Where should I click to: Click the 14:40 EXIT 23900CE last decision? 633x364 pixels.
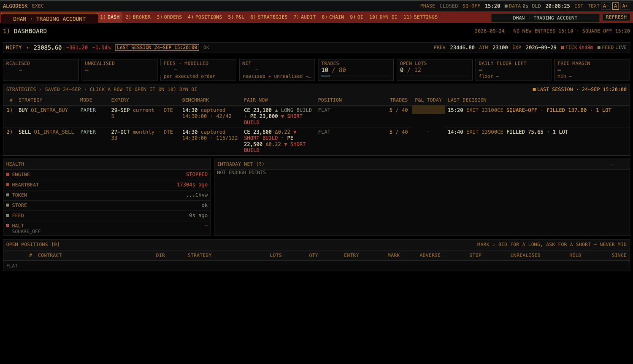point(508,132)
